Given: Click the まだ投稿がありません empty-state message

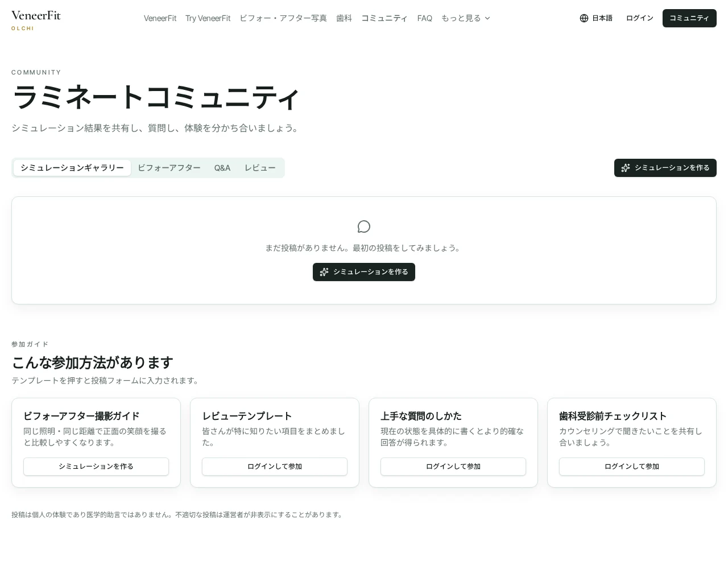Looking at the screenshot, I should (x=364, y=248).
